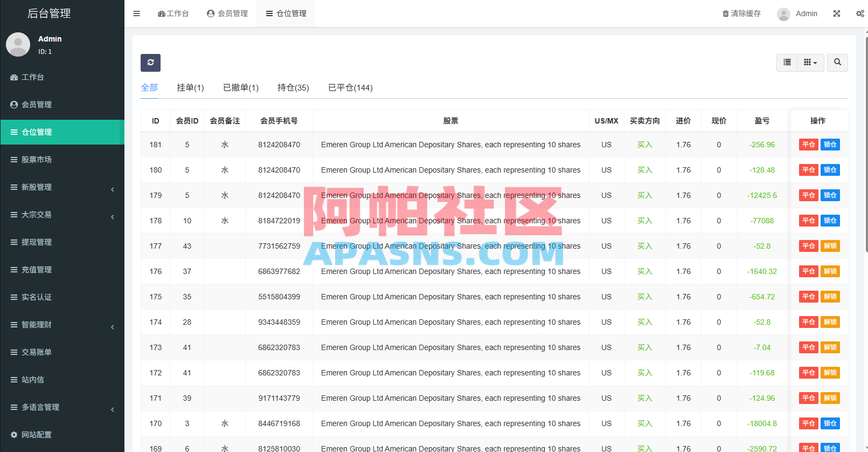Click 平仓 button for order 181

(808, 145)
